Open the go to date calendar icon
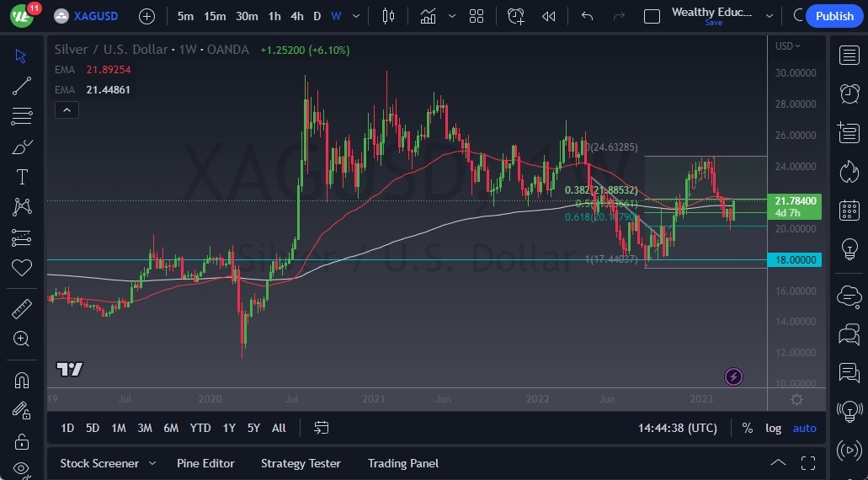This screenshot has height=480, width=868. (321, 428)
